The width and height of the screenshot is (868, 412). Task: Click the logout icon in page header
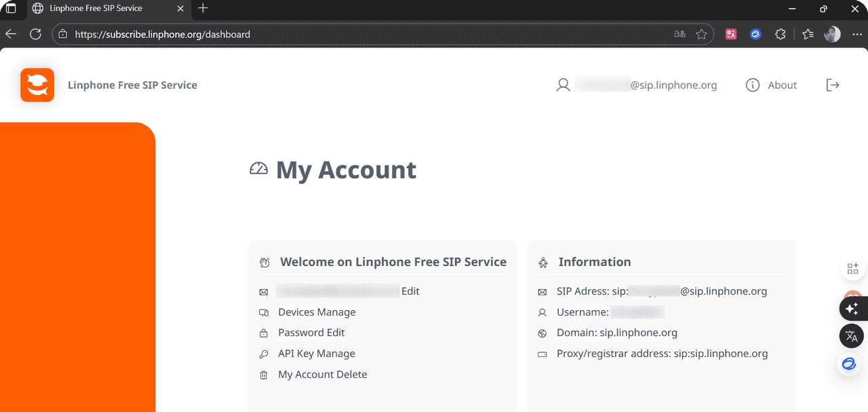(833, 85)
